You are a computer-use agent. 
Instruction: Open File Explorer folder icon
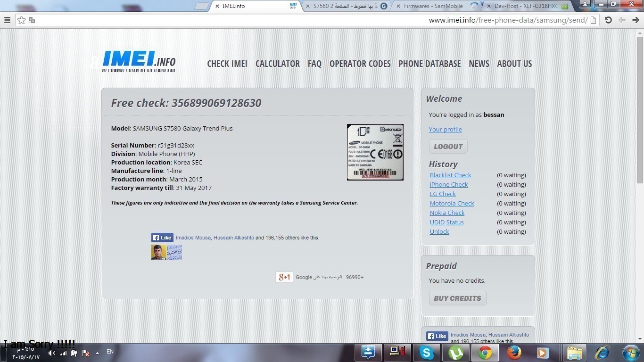coord(574,352)
